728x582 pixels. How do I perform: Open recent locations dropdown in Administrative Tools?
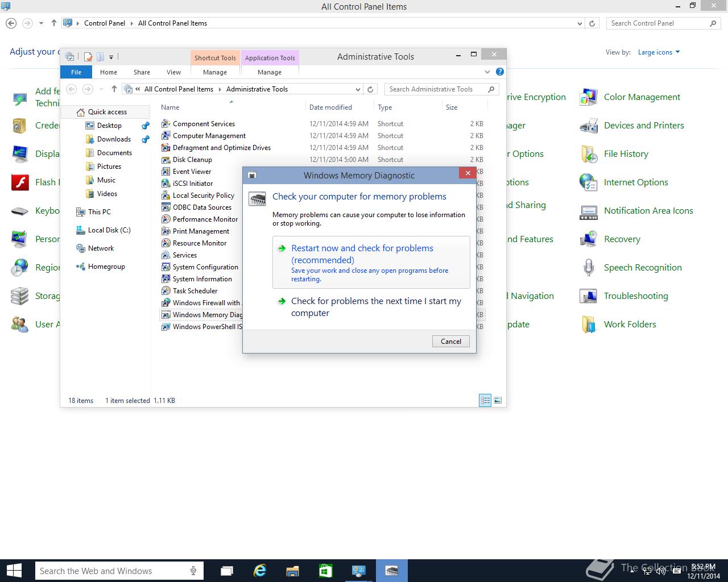click(x=101, y=89)
